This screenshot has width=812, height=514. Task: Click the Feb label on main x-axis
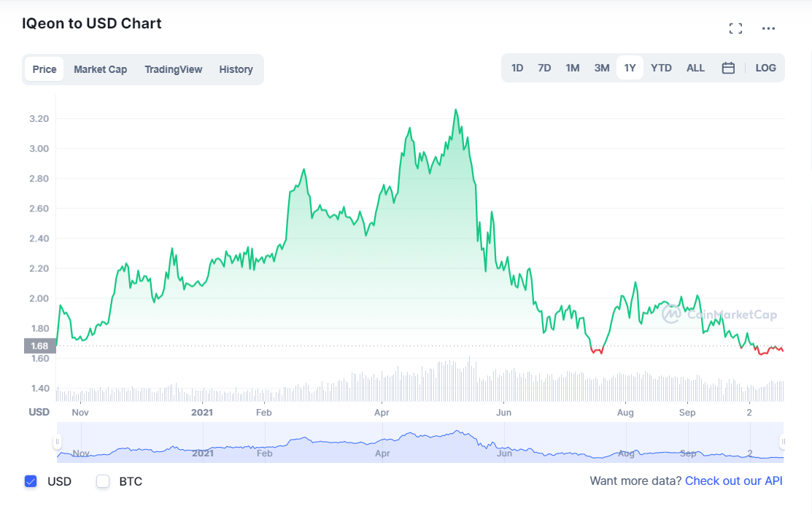point(263,413)
